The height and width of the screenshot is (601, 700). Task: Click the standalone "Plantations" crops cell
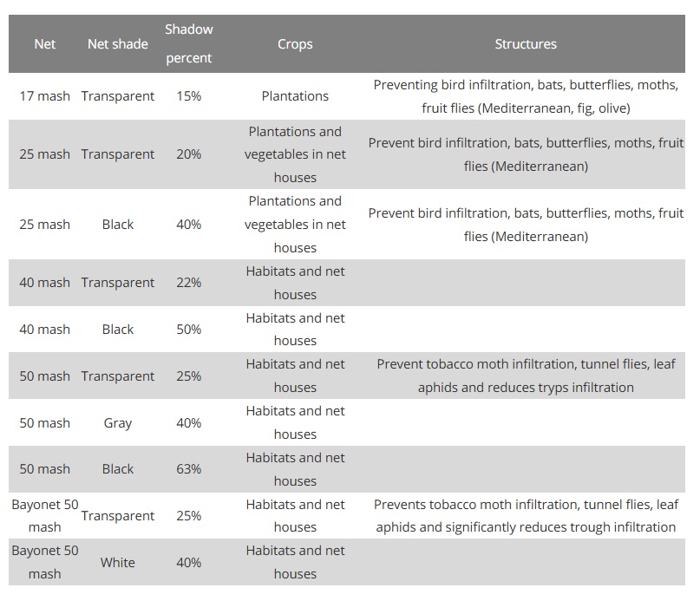[295, 96]
